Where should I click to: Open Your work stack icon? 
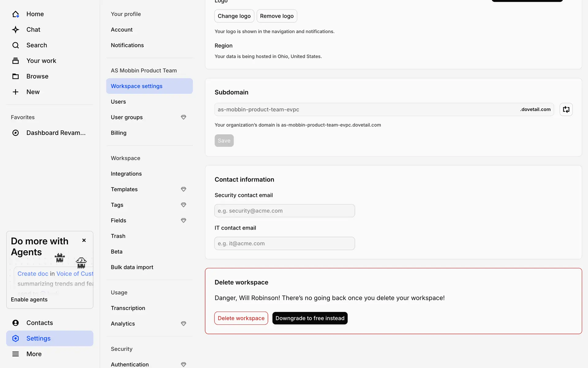pyautogui.click(x=16, y=61)
